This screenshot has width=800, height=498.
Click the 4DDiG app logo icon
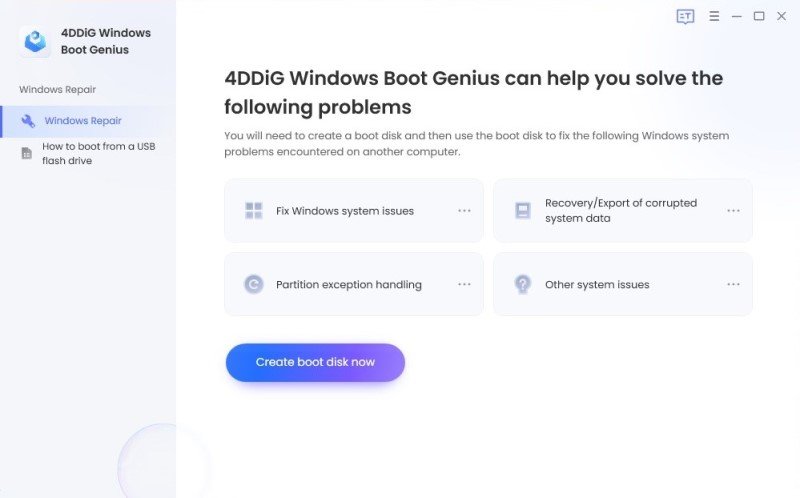coord(35,41)
